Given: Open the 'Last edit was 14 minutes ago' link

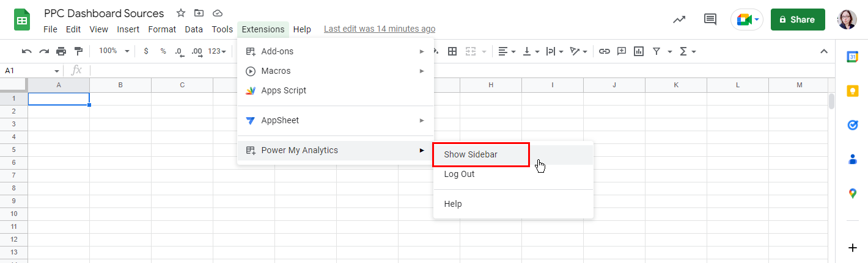Looking at the screenshot, I should tap(380, 29).
